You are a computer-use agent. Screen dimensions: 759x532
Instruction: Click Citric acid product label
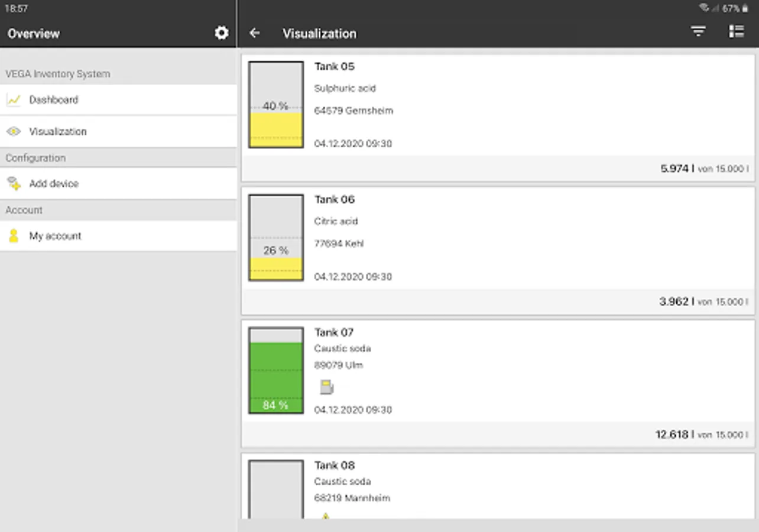[336, 221]
